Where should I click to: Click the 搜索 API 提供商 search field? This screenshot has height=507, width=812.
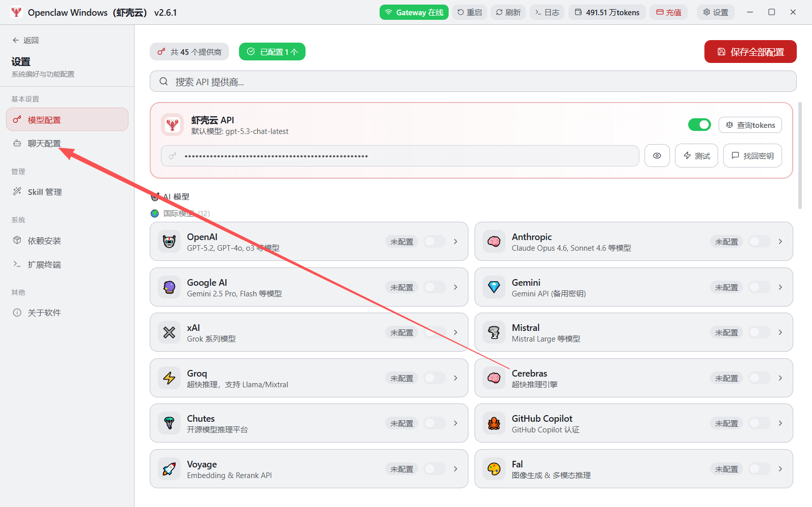click(473, 81)
